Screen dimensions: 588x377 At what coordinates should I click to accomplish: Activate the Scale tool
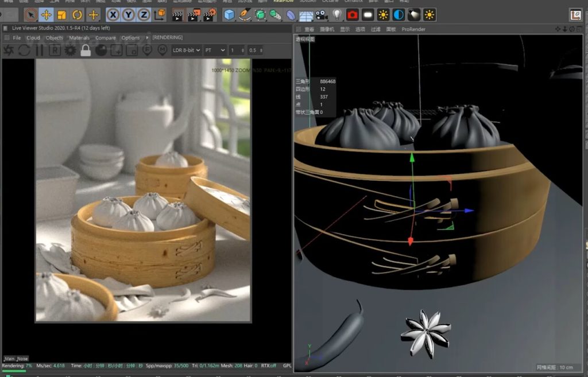click(x=61, y=15)
